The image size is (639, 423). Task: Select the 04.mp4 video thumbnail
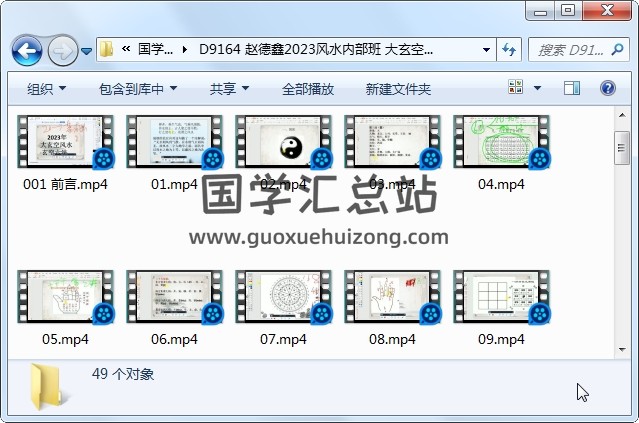coord(502,142)
